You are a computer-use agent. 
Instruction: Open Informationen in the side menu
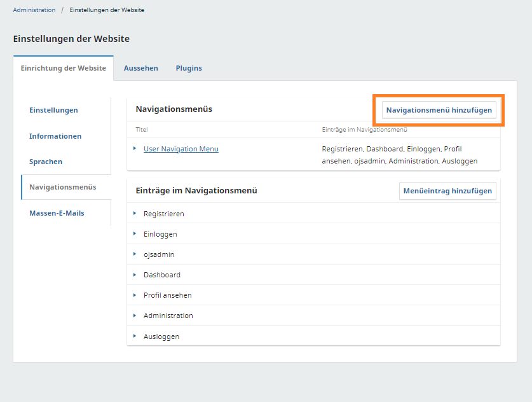tap(55, 136)
